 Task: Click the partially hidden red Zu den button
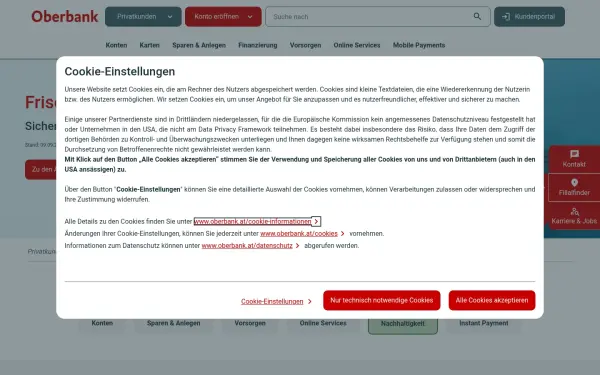(x=41, y=170)
